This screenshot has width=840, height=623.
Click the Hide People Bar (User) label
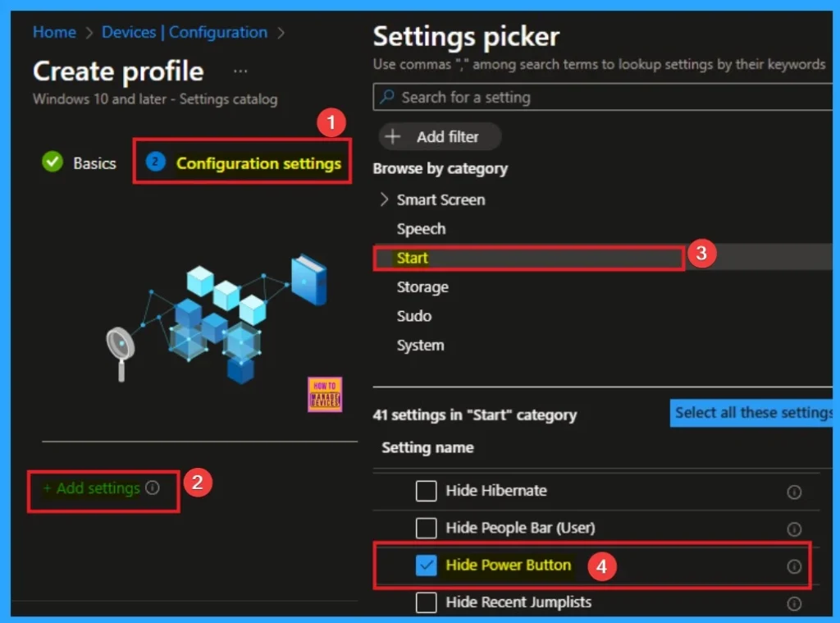coord(520,528)
